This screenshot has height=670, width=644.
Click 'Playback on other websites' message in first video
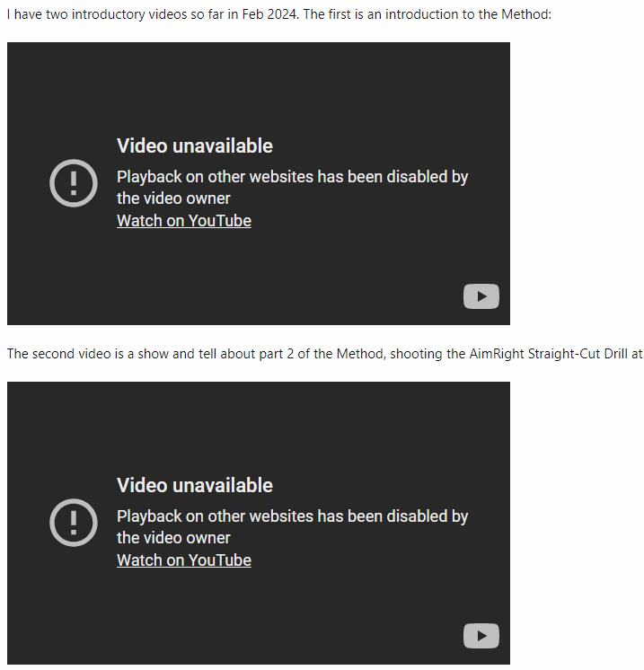pos(292,177)
